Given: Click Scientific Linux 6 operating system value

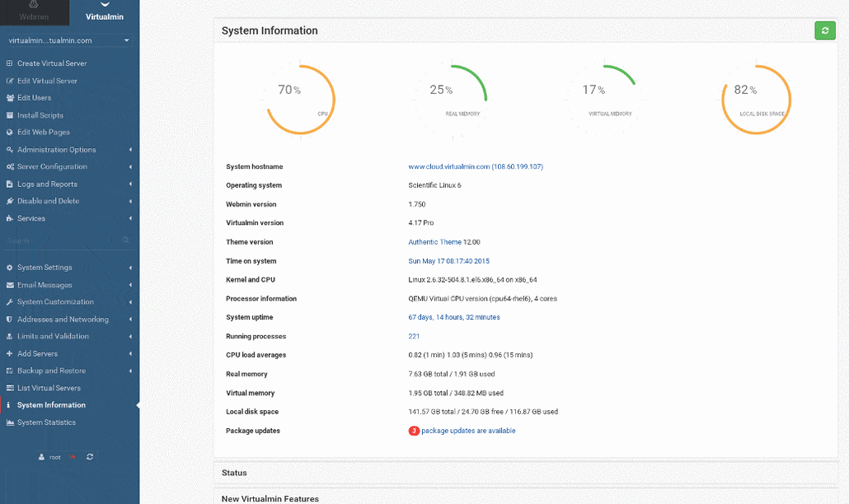Looking at the screenshot, I should (434, 185).
